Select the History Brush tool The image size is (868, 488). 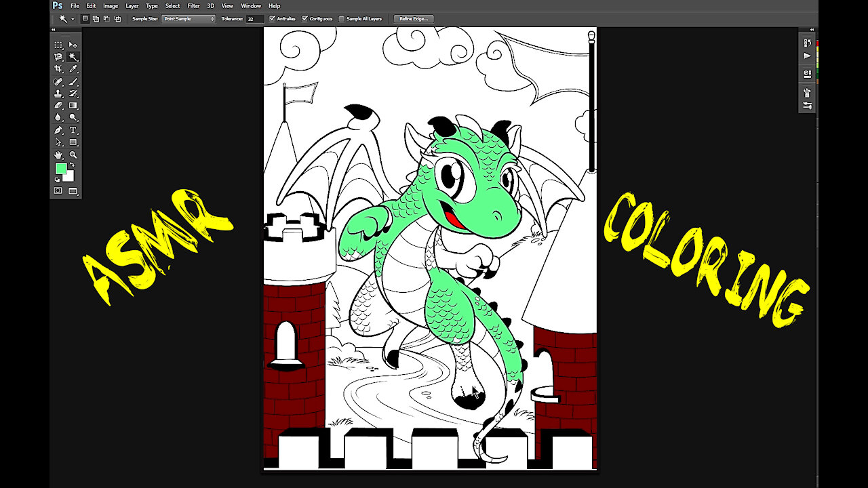(x=73, y=94)
